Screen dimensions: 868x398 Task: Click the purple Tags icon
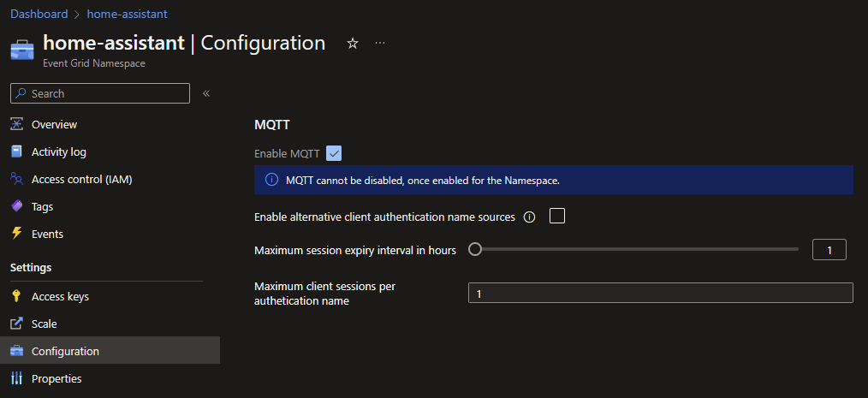click(16, 206)
